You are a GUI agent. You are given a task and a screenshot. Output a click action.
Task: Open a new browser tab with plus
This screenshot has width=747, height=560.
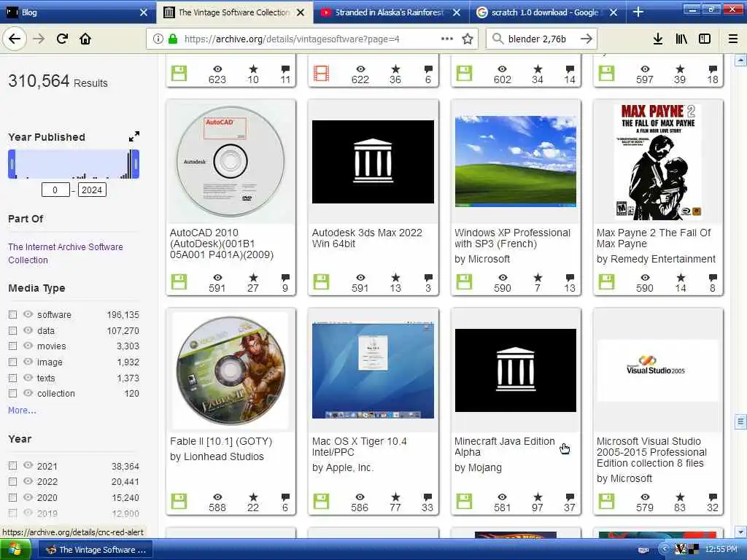[638, 12]
